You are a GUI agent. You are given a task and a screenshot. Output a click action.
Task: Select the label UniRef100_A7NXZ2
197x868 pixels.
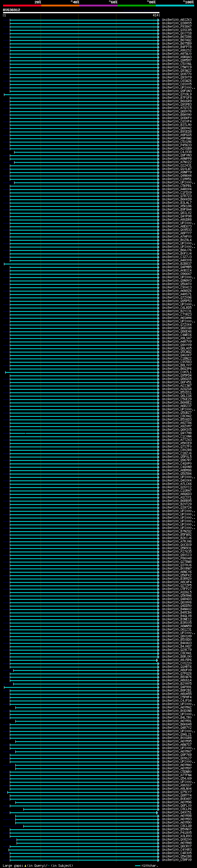(177, 162)
